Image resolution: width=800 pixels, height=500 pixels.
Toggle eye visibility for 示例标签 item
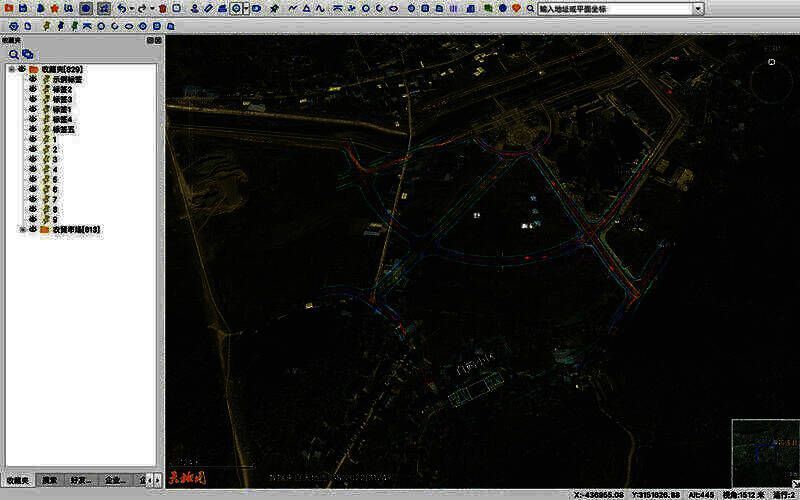pyautogui.click(x=32, y=79)
